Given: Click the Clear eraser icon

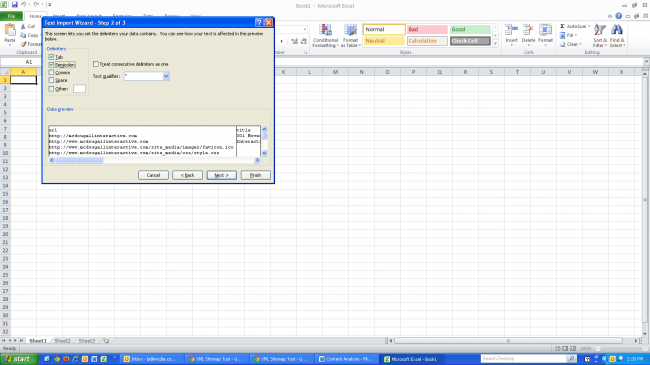Looking at the screenshot, I should (x=563, y=44).
